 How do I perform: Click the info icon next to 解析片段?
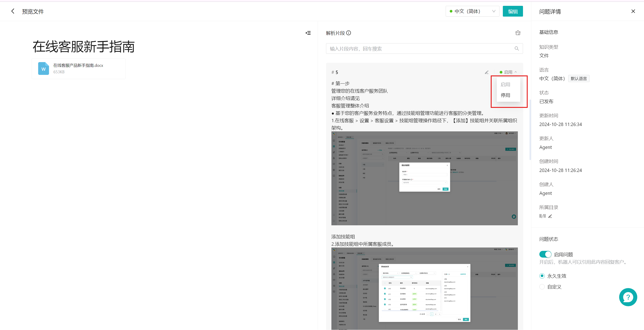tap(348, 33)
